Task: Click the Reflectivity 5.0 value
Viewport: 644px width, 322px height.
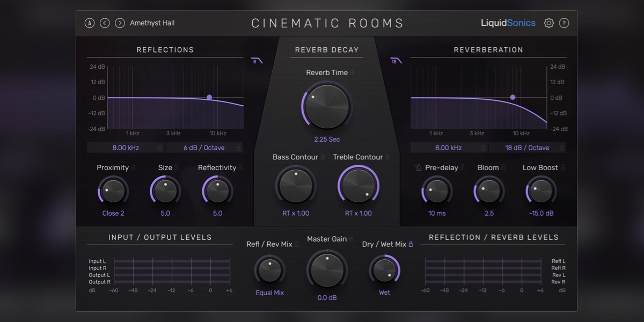Action: coord(217,213)
